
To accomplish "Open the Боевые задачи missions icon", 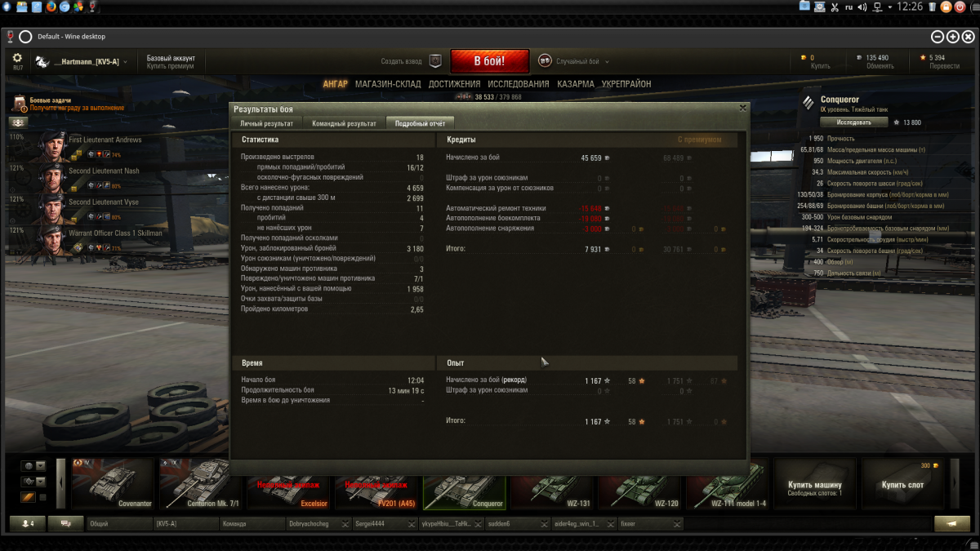I will (20, 104).
